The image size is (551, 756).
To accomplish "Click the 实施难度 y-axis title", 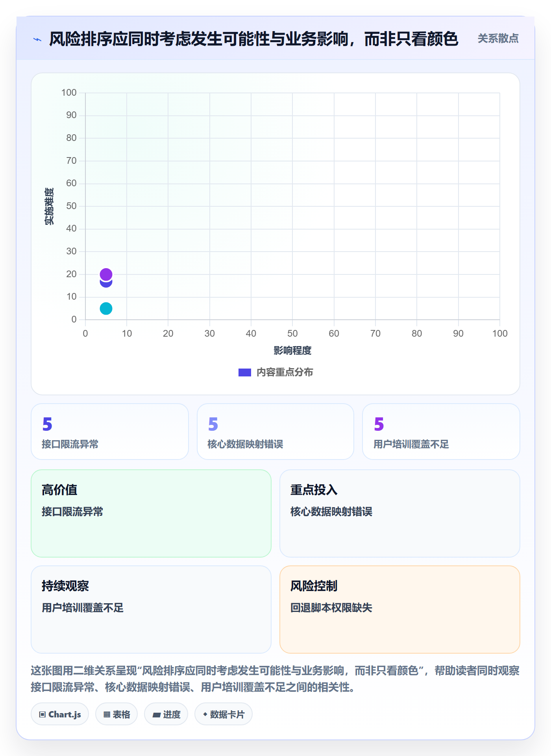I will (49, 206).
